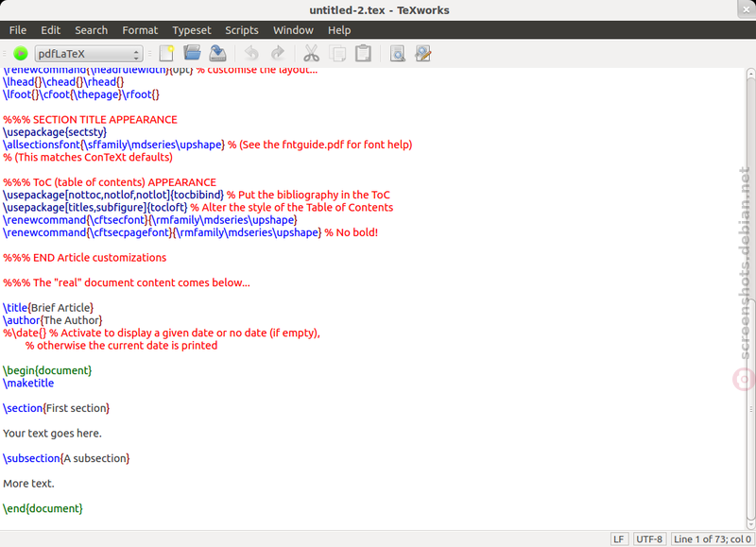Click the Line 1 of 73 position indicator

tap(713, 538)
